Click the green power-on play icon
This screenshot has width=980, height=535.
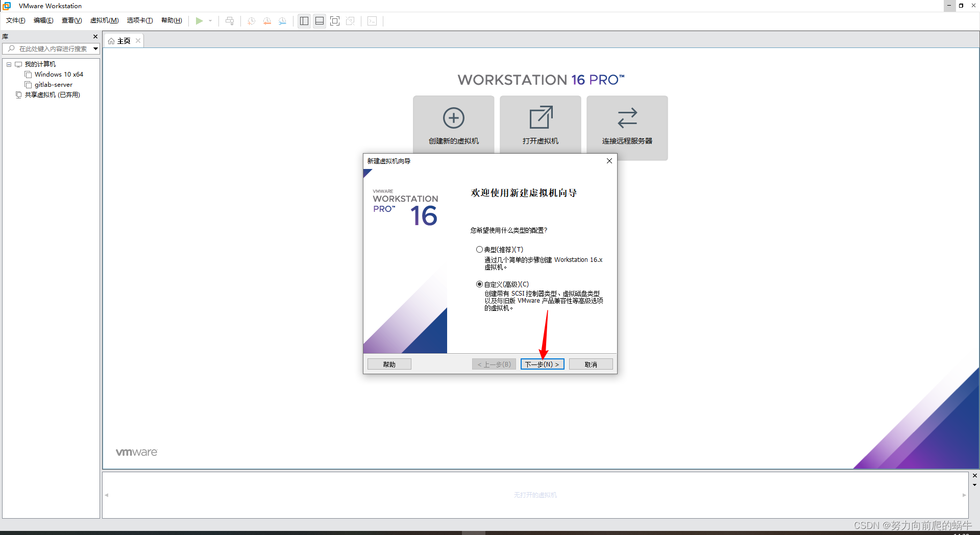tap(199, 21)
